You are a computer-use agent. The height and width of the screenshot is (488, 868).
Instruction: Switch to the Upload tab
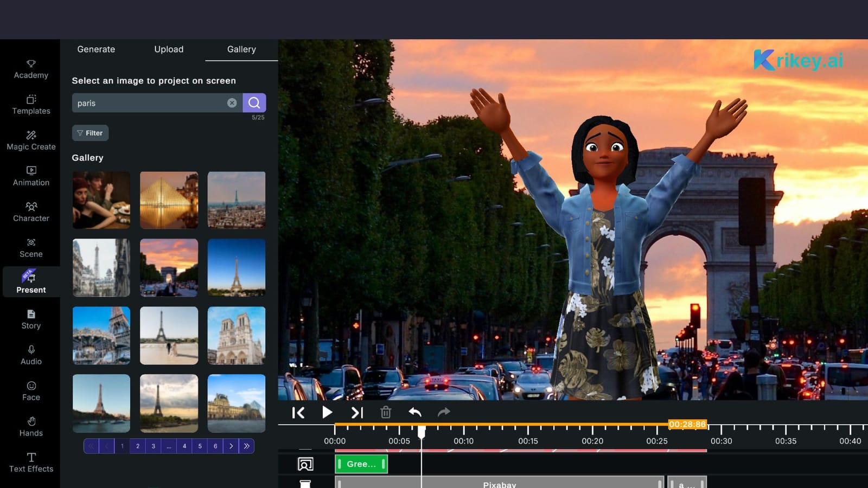tap(169, 49)
